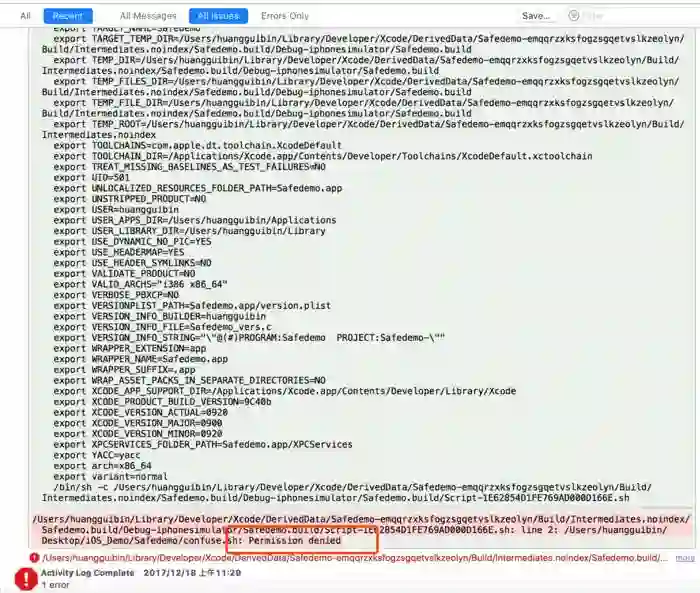Open the Save... log button
Viewport: 700px width, 593px height.
536,16
